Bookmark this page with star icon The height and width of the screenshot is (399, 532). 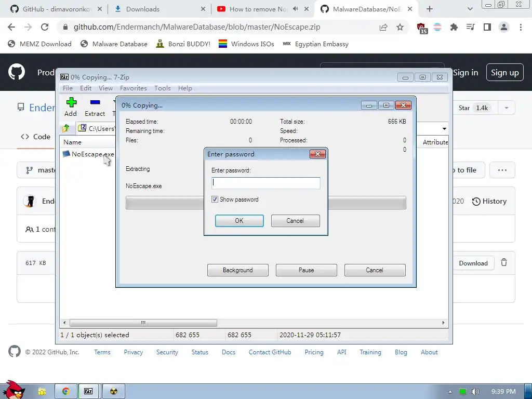[x=400, y=27]
